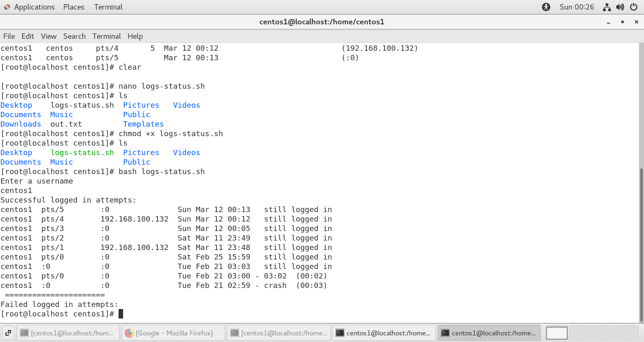Viewport: 644px width, 342px height.
Task: Select the second workspace in switcher
Action: (x=580, y=333)
